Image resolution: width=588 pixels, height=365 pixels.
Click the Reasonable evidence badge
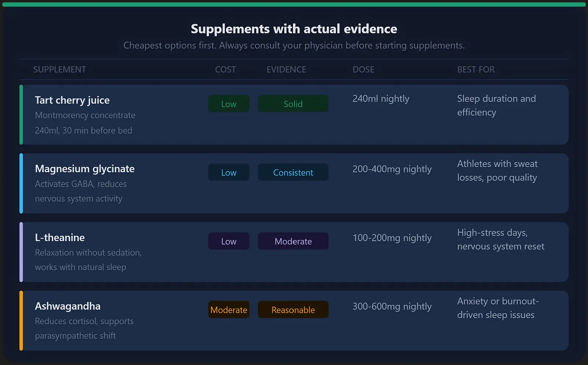(x=293, y=310)
